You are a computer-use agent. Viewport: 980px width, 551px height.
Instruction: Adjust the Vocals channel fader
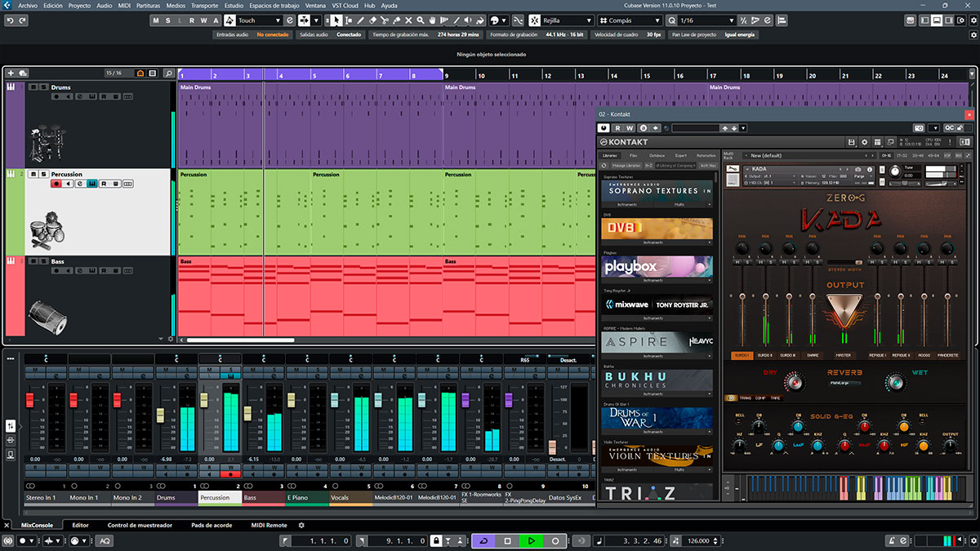[x=335, y=400]
